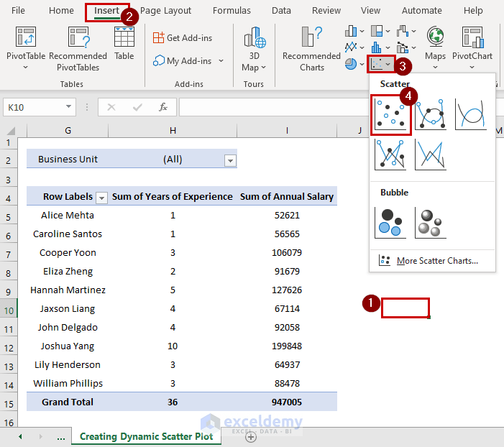
Task: Click the PivotChart icon
Action: [x=472, y=37]
